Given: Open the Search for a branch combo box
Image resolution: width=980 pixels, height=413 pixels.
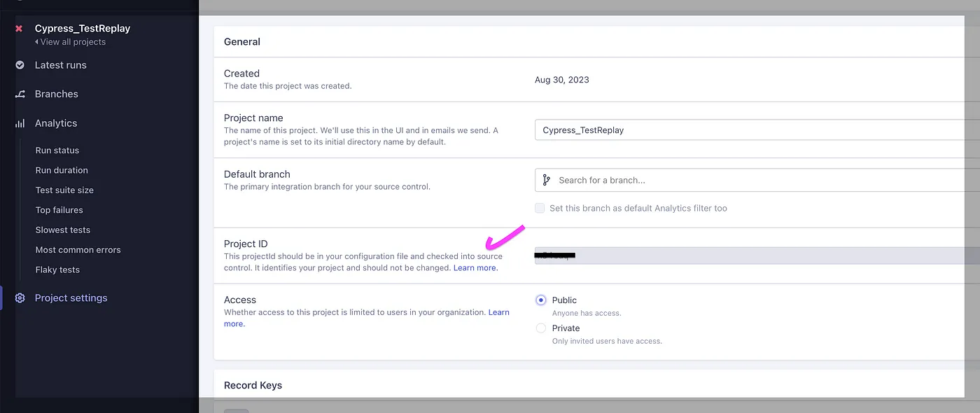Looking at the screenshot, I should click(757, 180).
